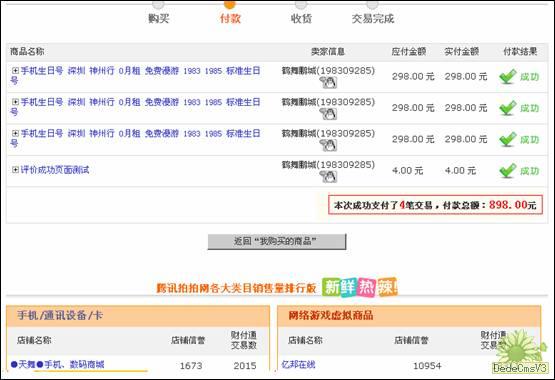Click the orange 付款 step indicator dot
The width and height of the screenshot is (555, 380).
tap(229, 5)
